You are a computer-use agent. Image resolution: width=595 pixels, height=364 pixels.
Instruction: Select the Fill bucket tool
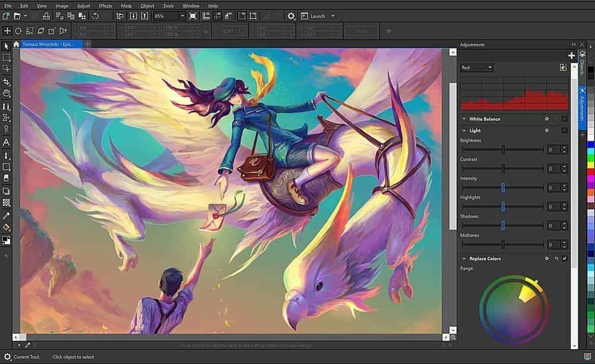click(x=7, y=228)
